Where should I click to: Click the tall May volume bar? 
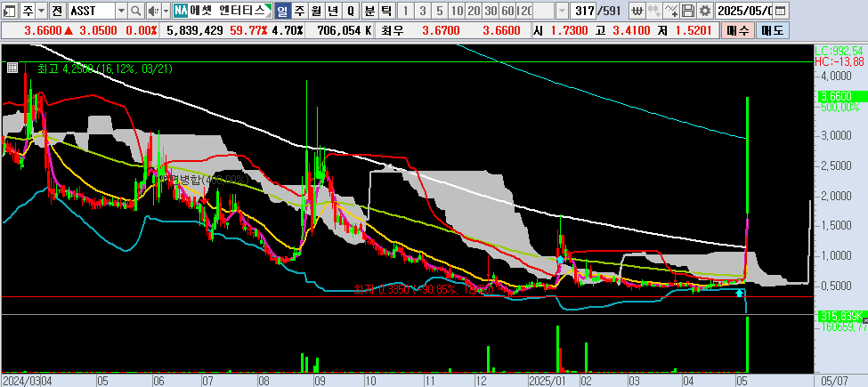pos(748,344)
